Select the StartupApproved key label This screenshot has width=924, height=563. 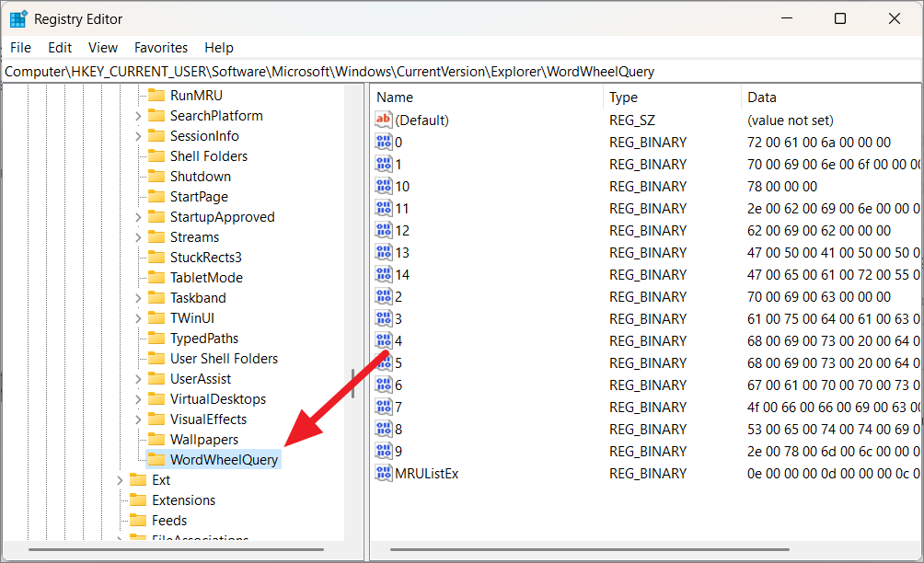point(222,217)
